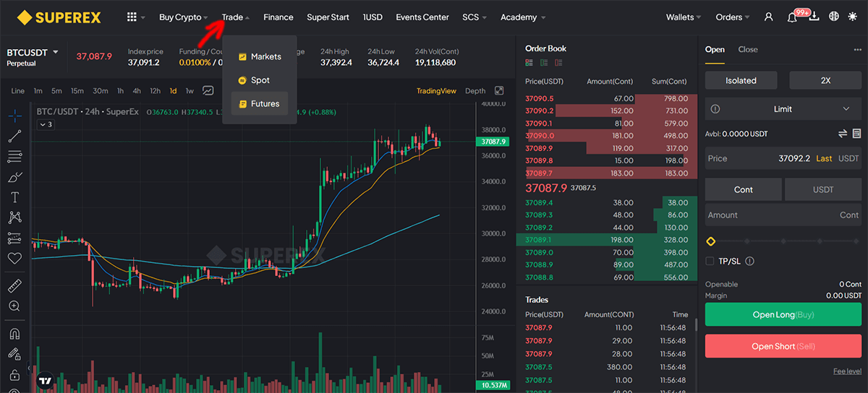The height and width of the screenshot is (393, 868).
Task: Select the ruler measure tool
Action: (x=14, y=285)
